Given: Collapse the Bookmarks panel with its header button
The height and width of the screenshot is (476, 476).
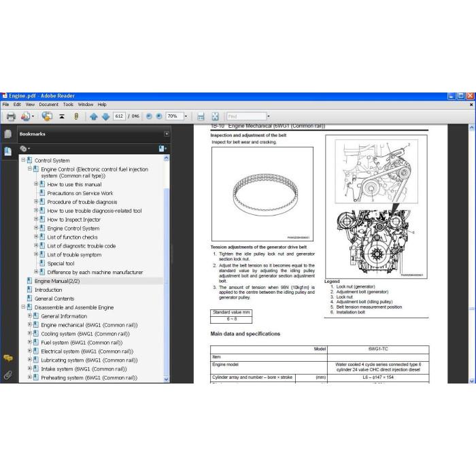Looking at the screenshot, I should (x=167, y=134).
